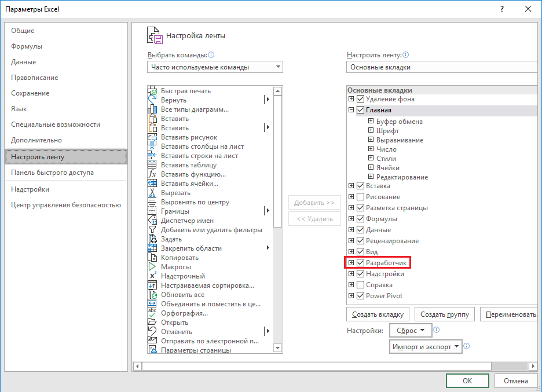Click the Отправить по электронной почте icon
Viewport: 542px width, 392px height.
[152, 341]
